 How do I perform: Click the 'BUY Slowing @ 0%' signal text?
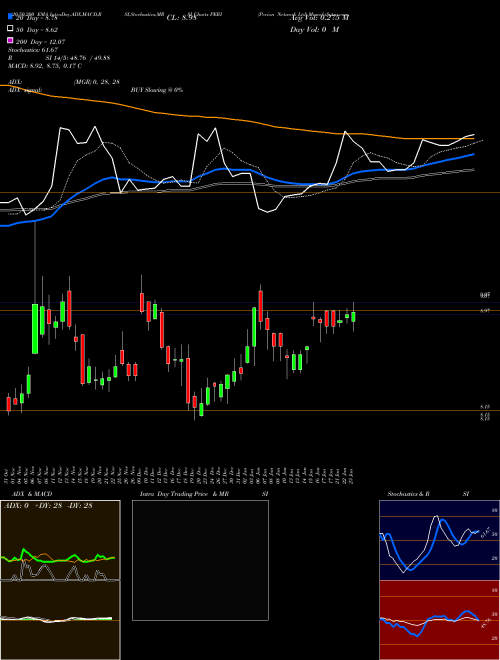(x=157, y=90)
